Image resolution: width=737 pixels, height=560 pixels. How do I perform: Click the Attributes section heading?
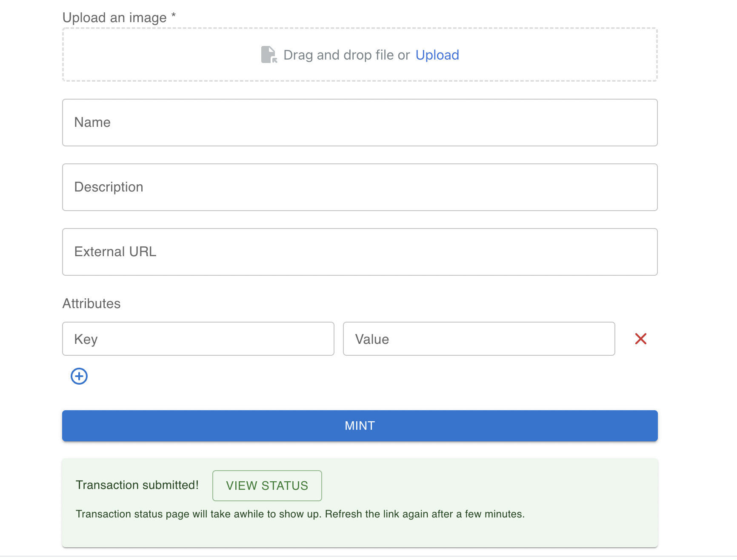point(91,303)
